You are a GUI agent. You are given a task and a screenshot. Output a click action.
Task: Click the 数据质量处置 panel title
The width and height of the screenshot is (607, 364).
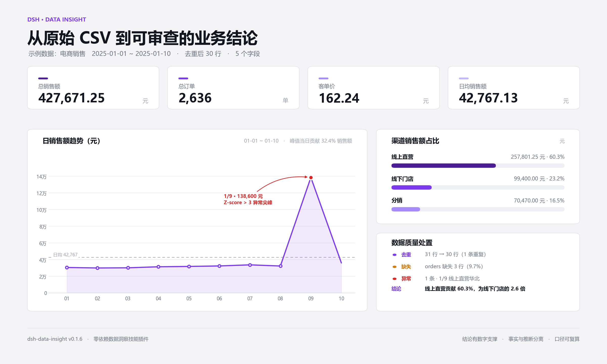(412, 243)
